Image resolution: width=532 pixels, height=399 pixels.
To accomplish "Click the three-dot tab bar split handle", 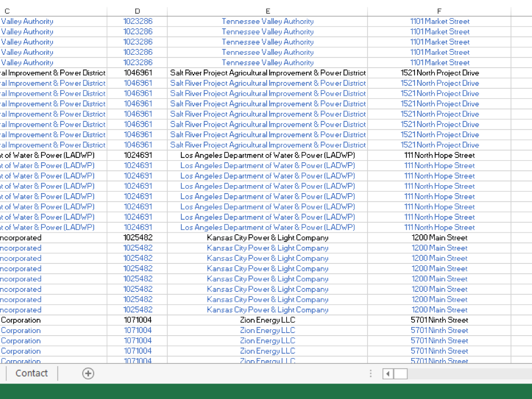I will [370, 373].
